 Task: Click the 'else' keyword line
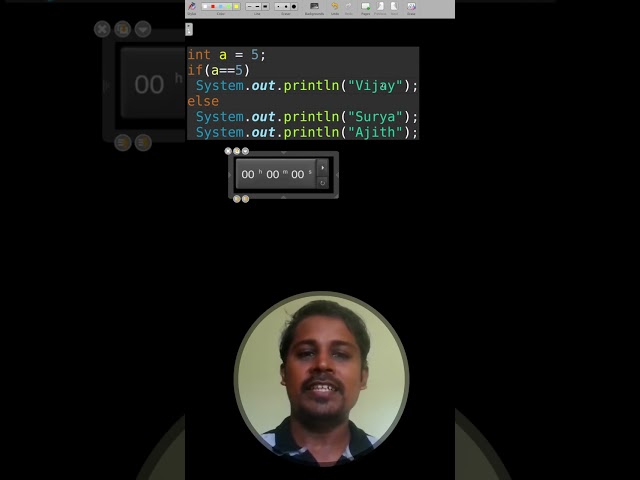(203, 101)
